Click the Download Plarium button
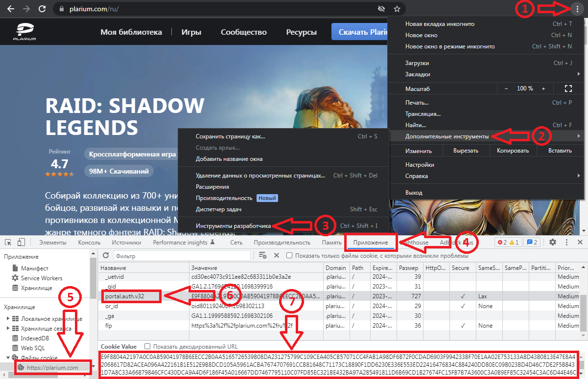This screenshot has height=379, width=588. point(359,32)
